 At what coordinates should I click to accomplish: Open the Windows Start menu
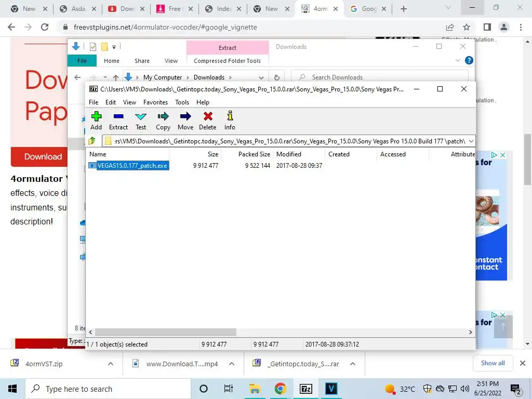tap(12, 389)
